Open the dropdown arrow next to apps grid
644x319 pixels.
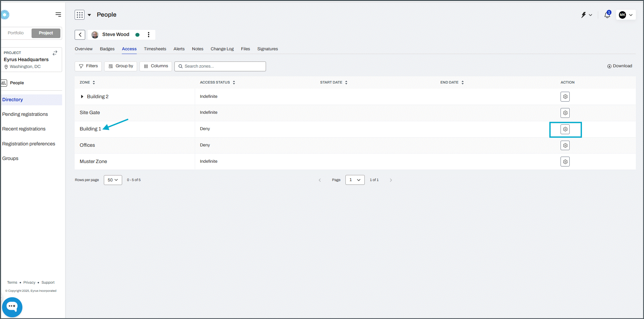(89, 15)
